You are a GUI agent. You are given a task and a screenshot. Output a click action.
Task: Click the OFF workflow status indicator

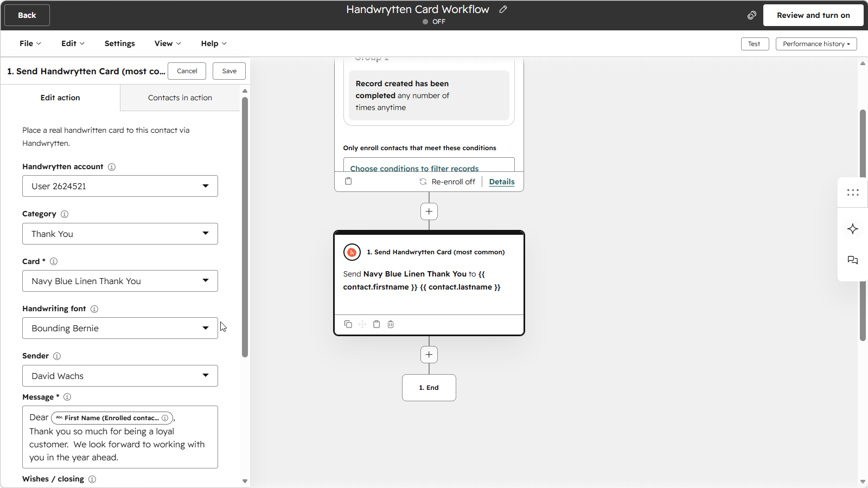(434, 22)
